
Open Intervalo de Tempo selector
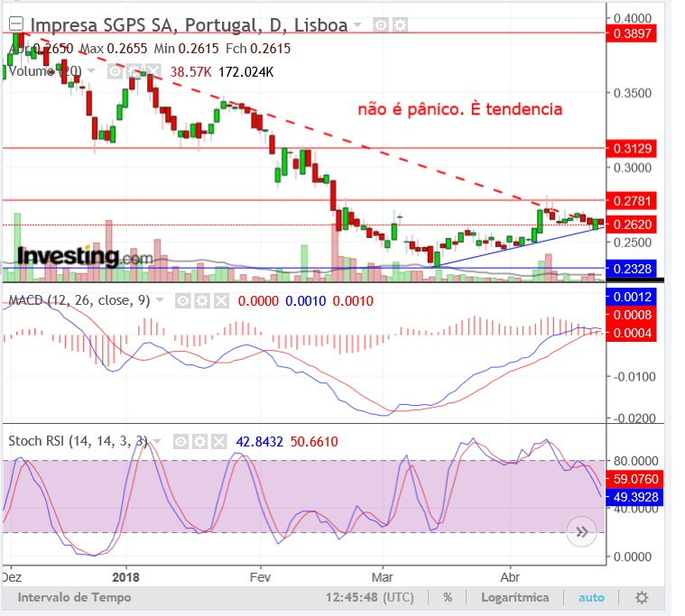click(x=74, y=597)
